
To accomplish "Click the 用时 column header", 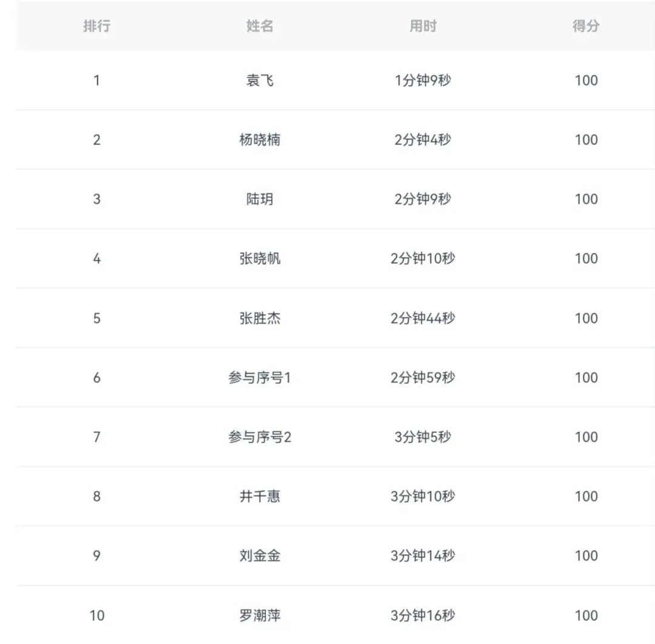I will (x=423, y=26).
